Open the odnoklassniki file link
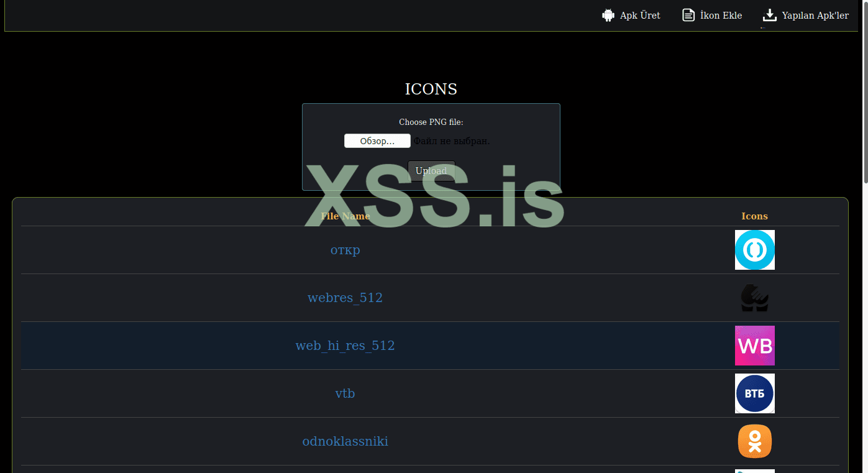The width and height of the screenshot is (868, 473). pyautogui.click(x=345, y=441)
